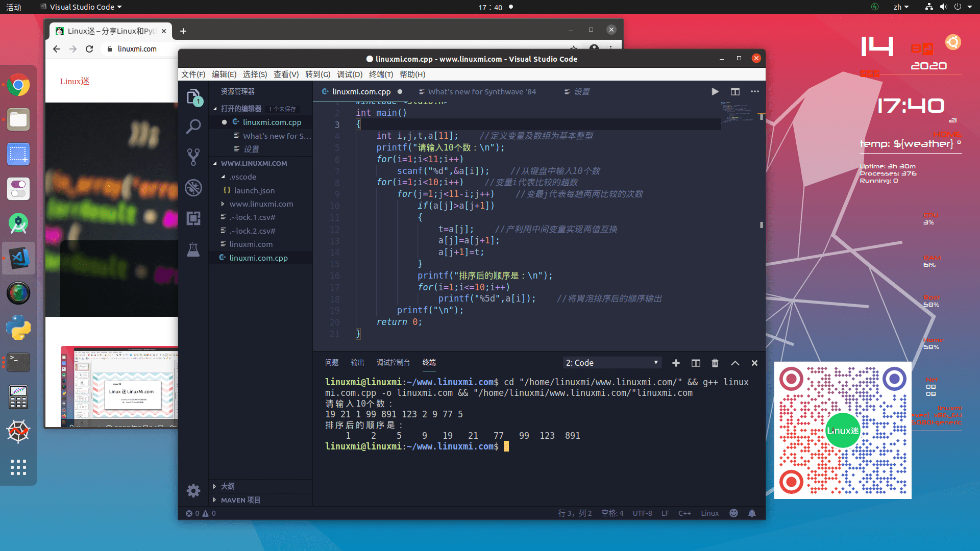This screenshot has height=551, width=980.
Task: Switch to the 调试控制台 panel tab
Action: 393,362
